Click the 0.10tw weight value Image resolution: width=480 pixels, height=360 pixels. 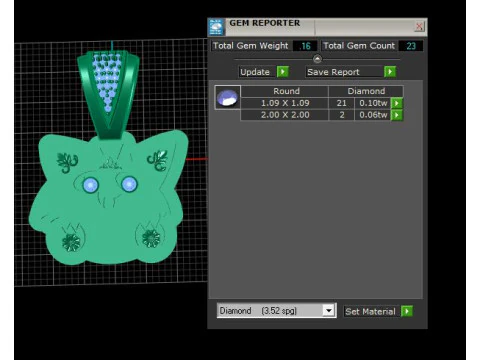coord(373,103)
